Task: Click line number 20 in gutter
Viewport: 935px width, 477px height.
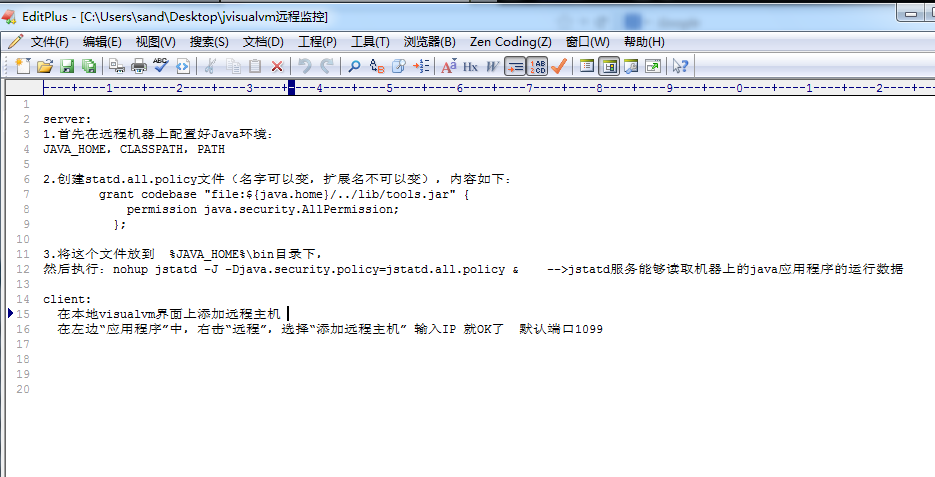Action: coord(23,389)
